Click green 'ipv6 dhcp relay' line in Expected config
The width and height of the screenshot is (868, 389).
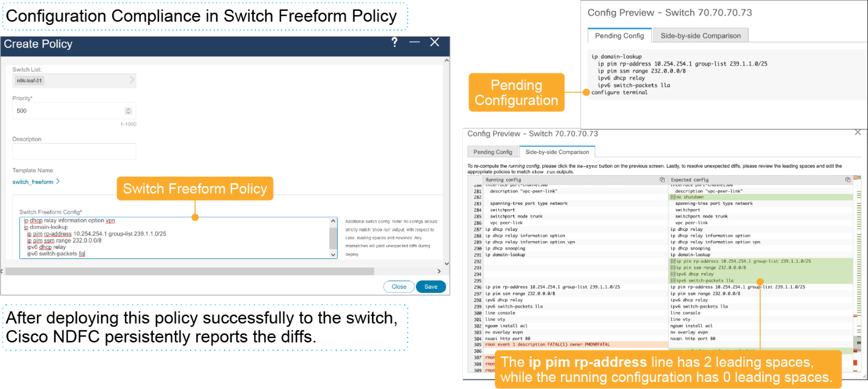[761, 274]
